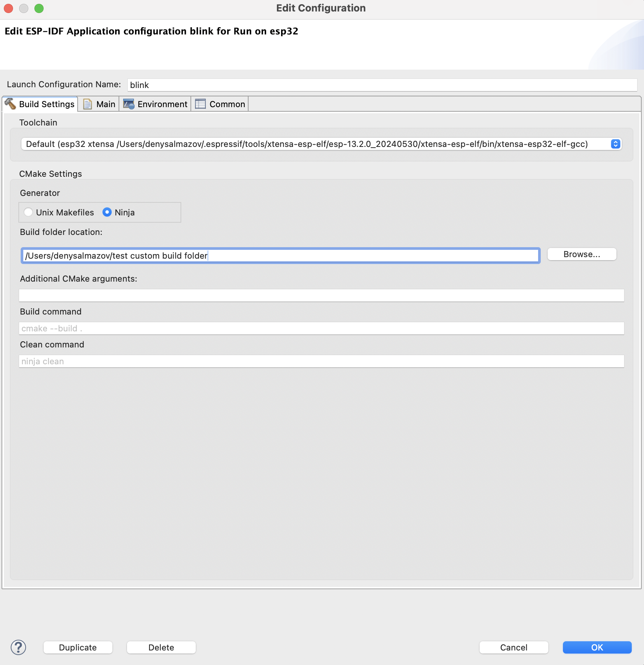The height and width of the screenshot is (665, 644).
Task: Click the Additional CMake arguments field
Action: tap(321, 295)
